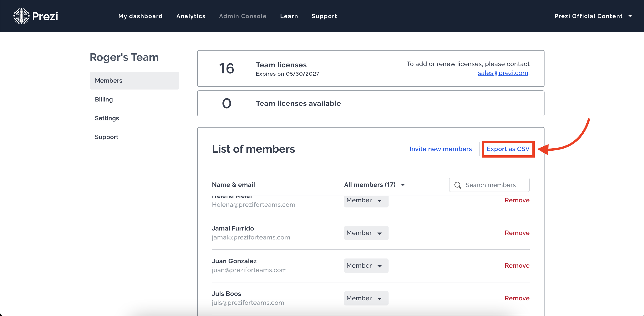Select Members in the sidebar
644x316 pixels.
click(x=108, y=80)
